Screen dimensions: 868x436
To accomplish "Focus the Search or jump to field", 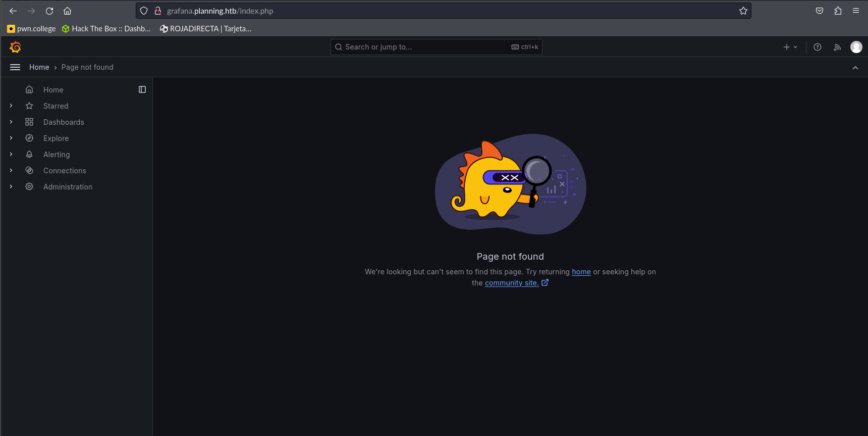I will tap(437, 47).
